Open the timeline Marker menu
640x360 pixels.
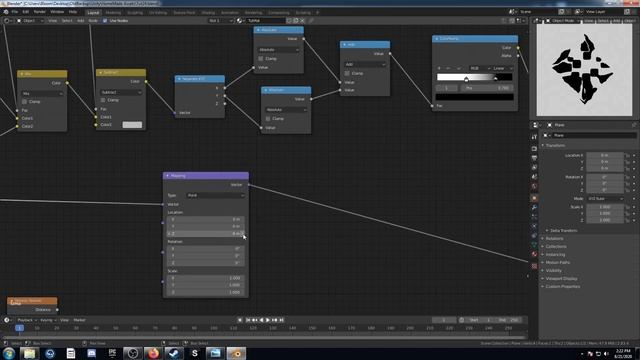point(79,320)
